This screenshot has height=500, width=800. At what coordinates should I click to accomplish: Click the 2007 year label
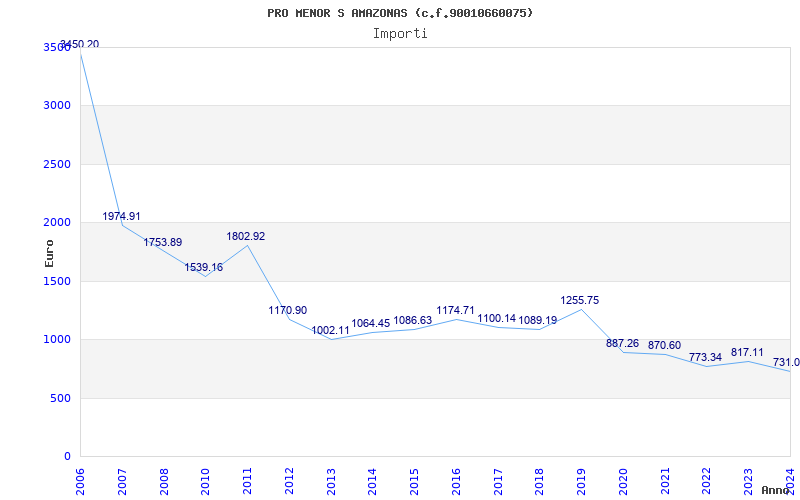pyautogui.click(x=122, y=481)
